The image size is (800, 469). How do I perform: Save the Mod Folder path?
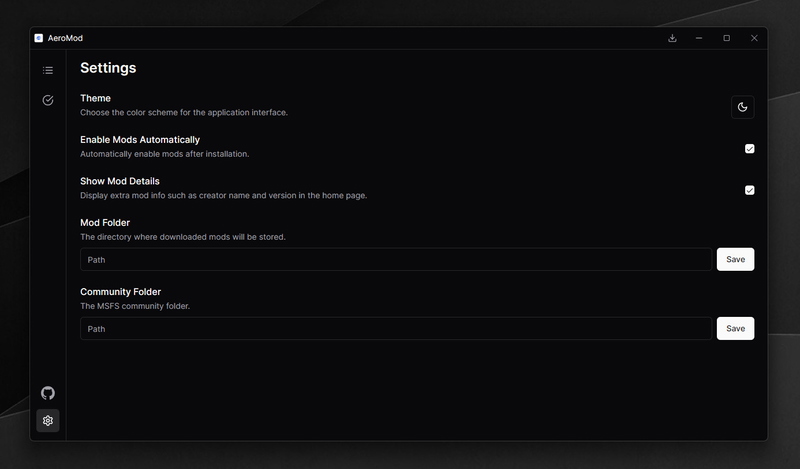(x=735, y=259)
